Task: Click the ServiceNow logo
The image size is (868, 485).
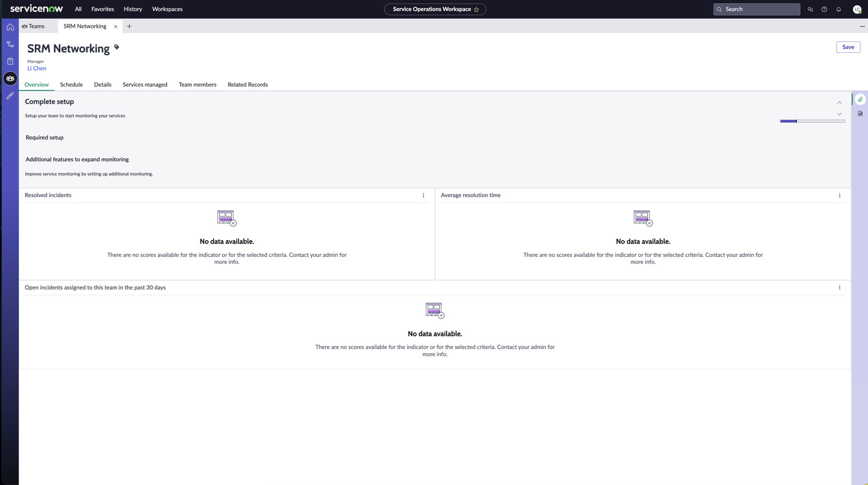Action: [x=36, y=9]
